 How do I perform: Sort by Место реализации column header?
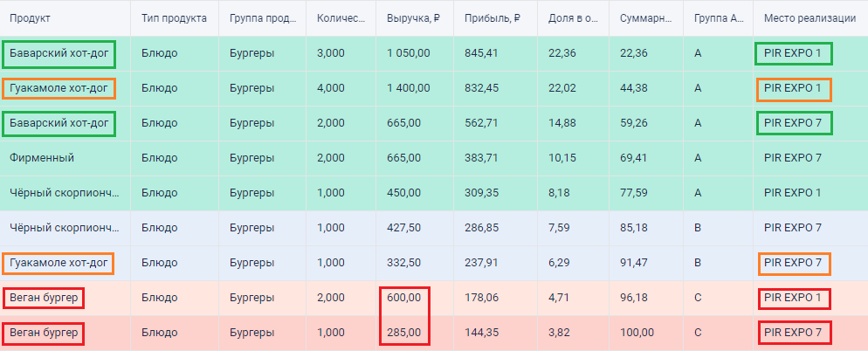pos(809,18)
